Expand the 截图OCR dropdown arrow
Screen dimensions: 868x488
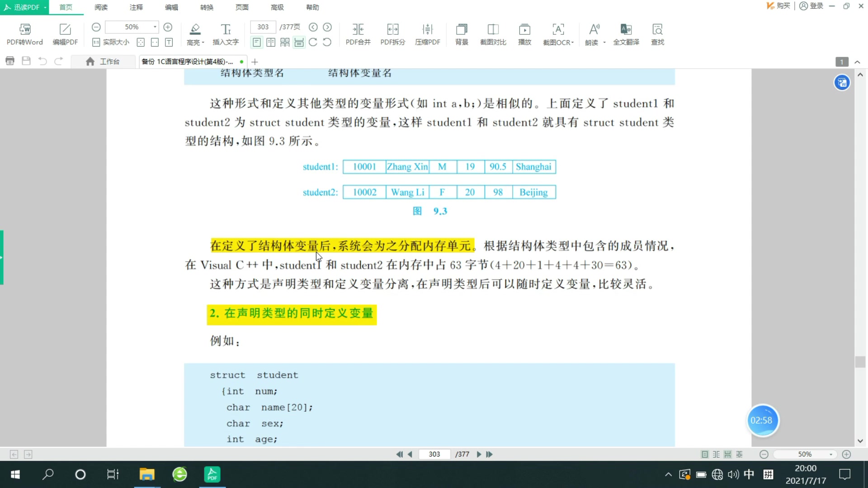(573, 42)
